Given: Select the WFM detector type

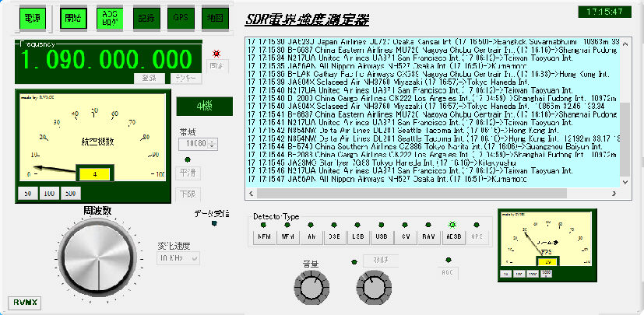Looking at the screenshot, I should [287, 236].
